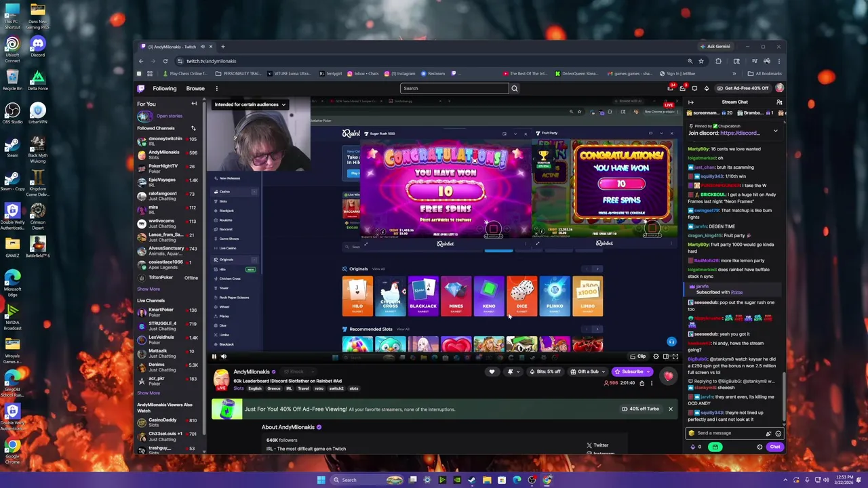This screenshot has width=868, height=488.
Task: Click the Twitch logo home icon
Action: click(x=141, y=88)
